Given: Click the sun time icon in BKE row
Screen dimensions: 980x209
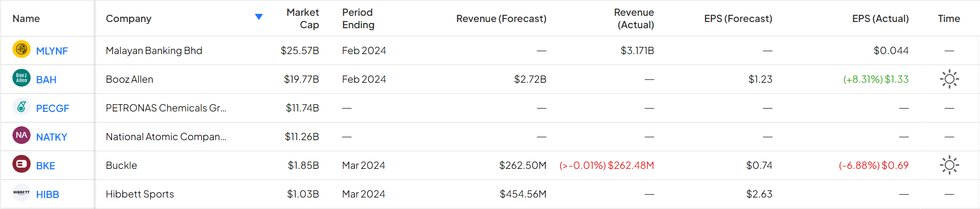Looking at the screenshot, I should 949,165.
